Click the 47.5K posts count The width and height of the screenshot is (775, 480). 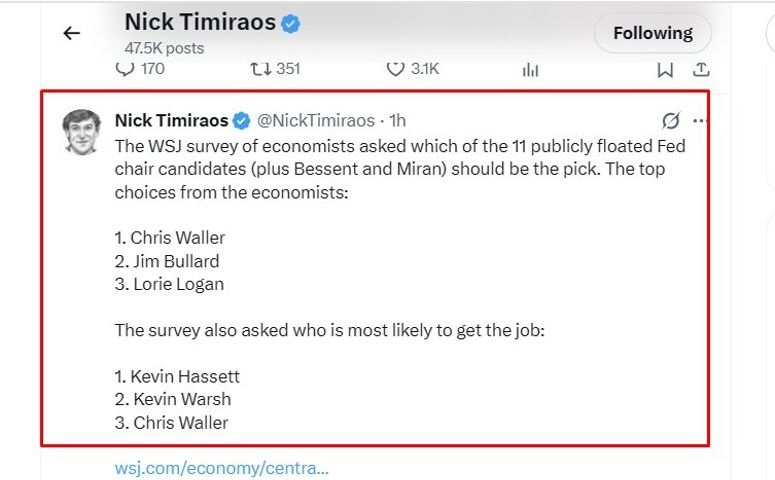[x=164, y=47]
